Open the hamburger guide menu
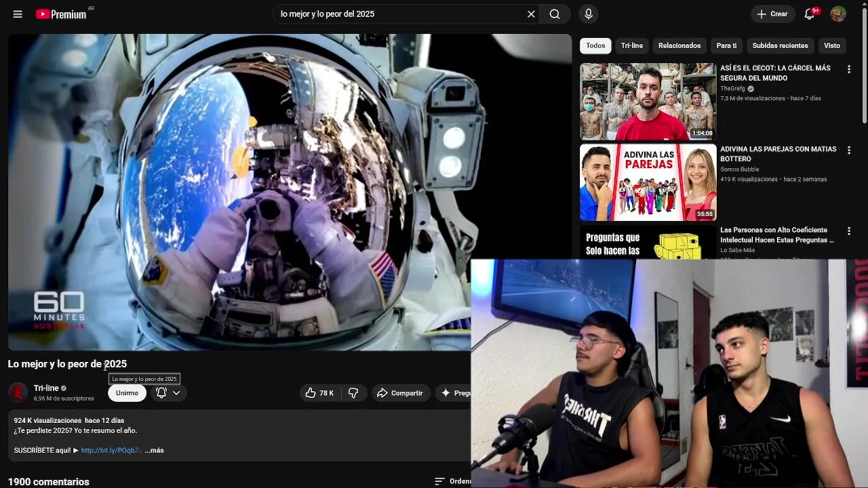Screen dimensions: 868x488 point(18,14)
